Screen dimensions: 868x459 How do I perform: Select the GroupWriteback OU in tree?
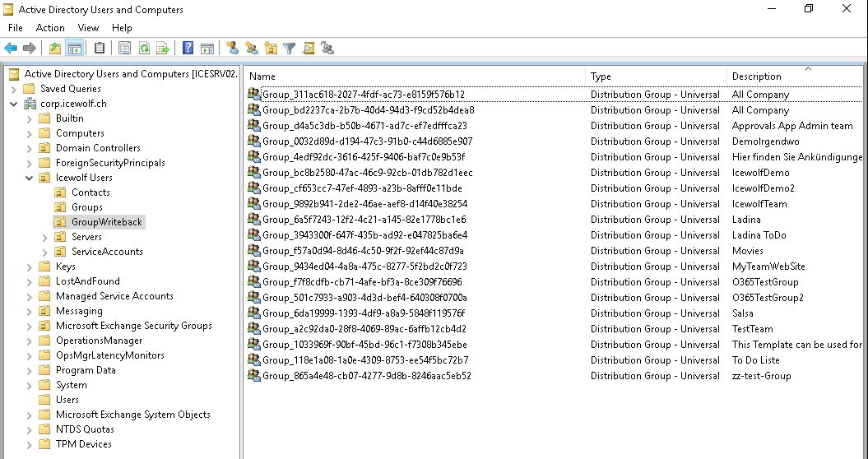pyautogui.click(x=107, y=222)
